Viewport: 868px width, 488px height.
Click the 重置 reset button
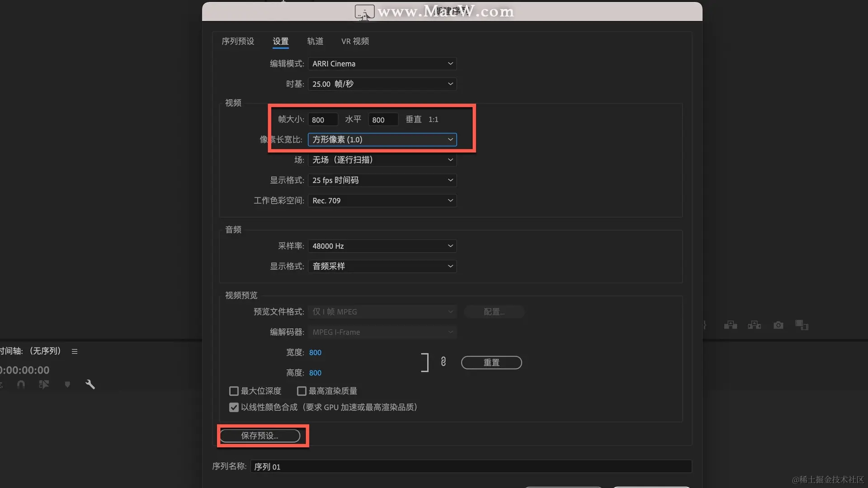[491, 362]
